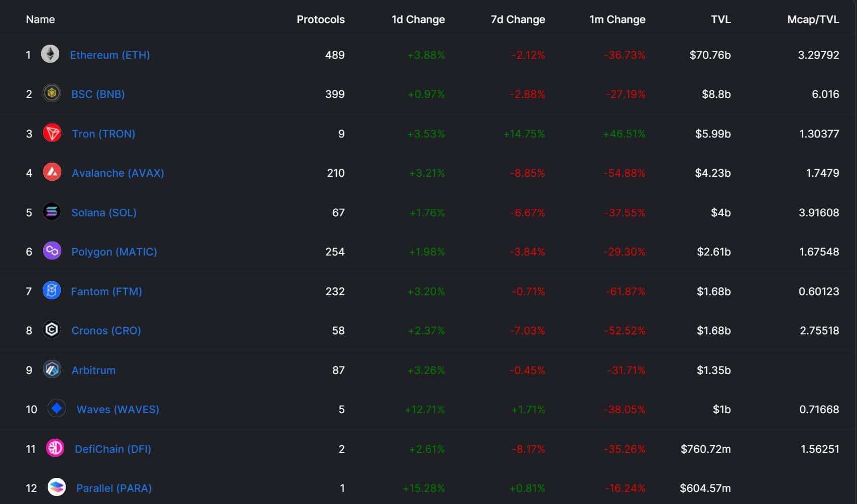Open the Waves (WAVES) chain link
Viewport: 857px width, 504px height.
[x=117, y=409]
